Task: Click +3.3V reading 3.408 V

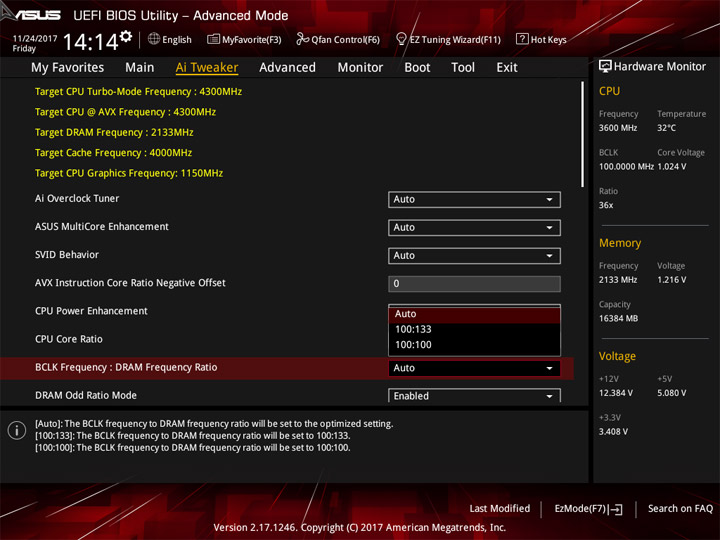Action: coord(613,431)
